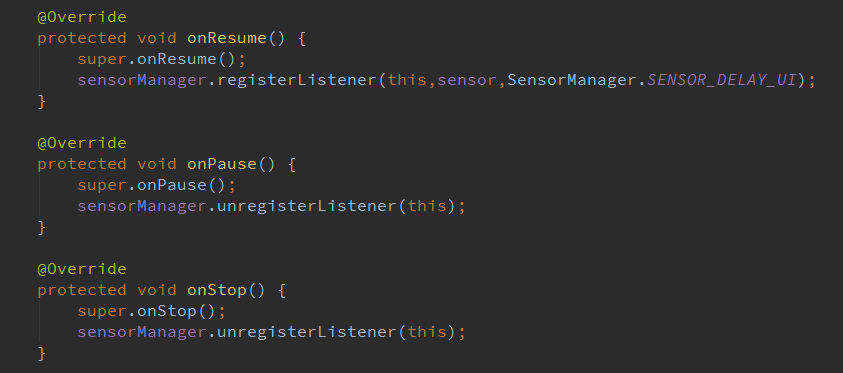Click the onResume method name declaration

(x=227, y=38)
